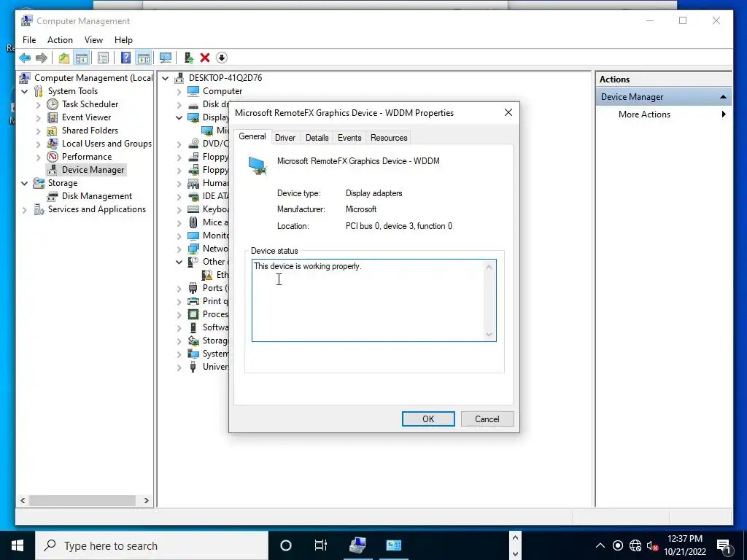
Task: Click the Windows Start button
Action: click(18, 545)
